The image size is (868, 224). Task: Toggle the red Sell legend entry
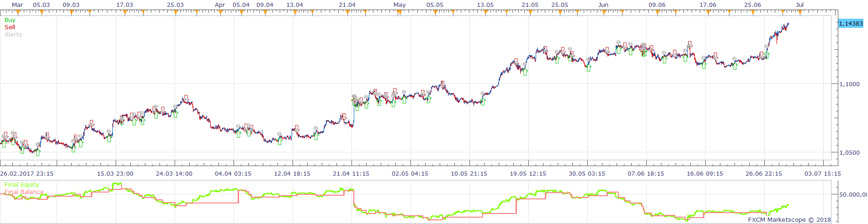10,27
